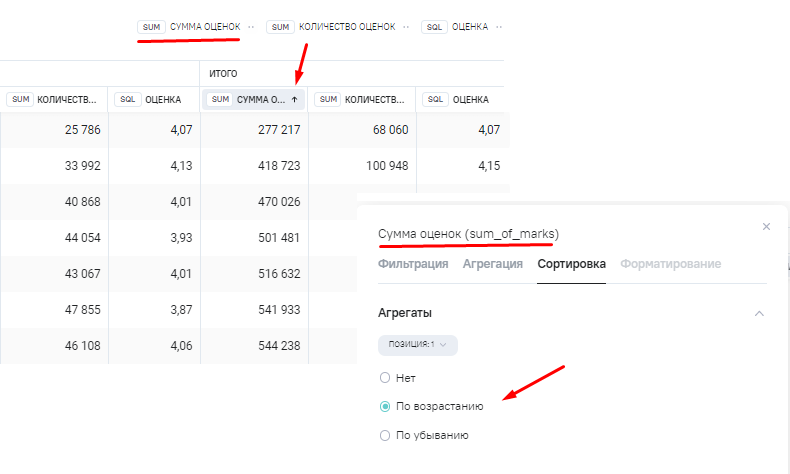Click the top КОЛИЧЕСТВО ОЦЕНОК measure chip label

coord(346,27)
